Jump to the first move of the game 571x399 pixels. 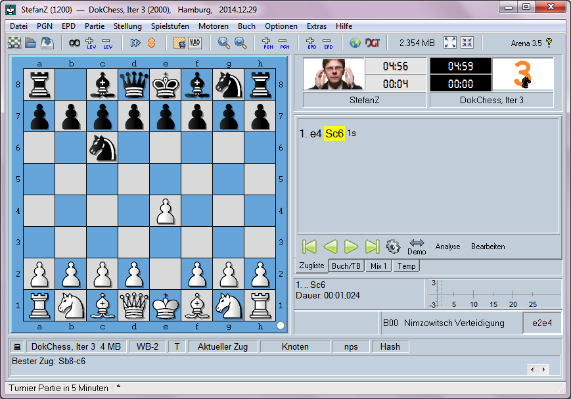310,246
